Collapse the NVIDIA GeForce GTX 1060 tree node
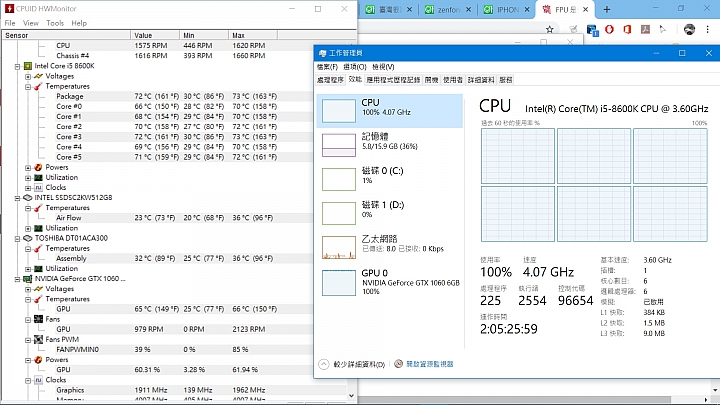The height and width of the screenshot is (405, 720). 17,279
